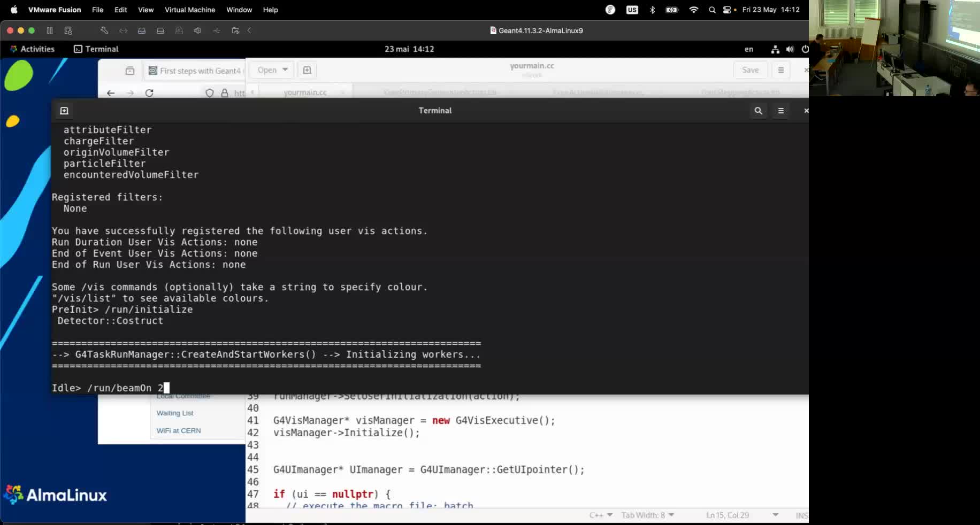Click the battery indicator in the menu bar

[x=671, y=10]
